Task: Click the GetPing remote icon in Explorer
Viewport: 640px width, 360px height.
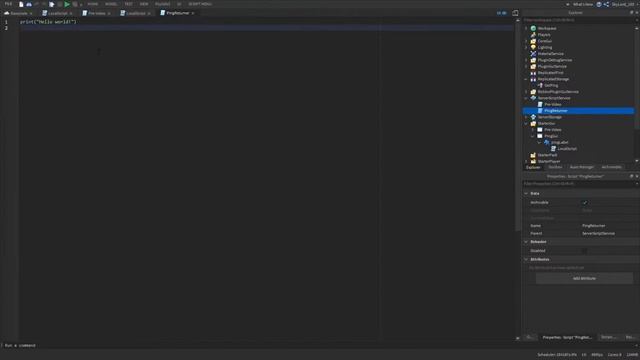Action: pyautogui.click(x=540, y=85)
